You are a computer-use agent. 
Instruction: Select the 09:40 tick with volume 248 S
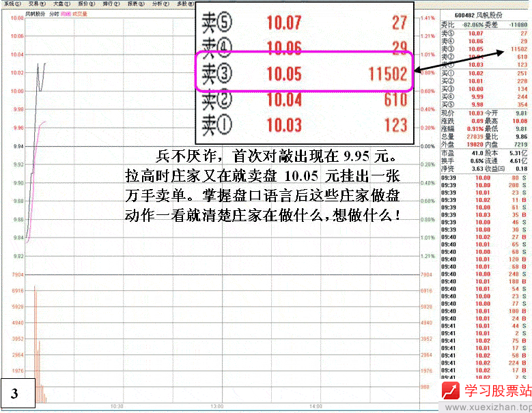coord(484,274)
